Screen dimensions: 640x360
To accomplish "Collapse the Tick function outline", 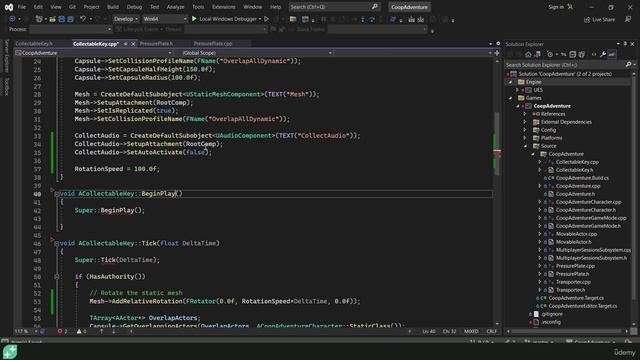I will coord(57,244).
